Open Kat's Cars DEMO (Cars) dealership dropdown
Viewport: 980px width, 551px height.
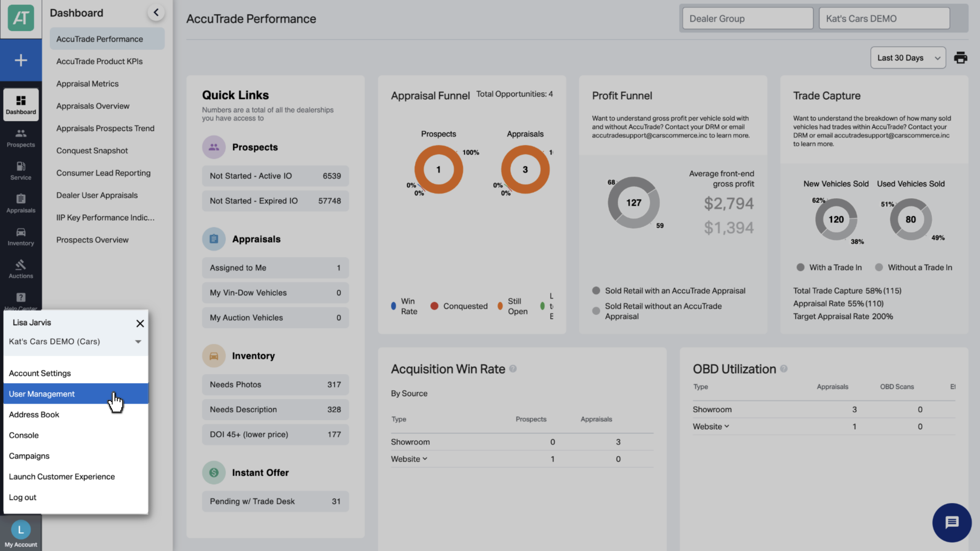[75, 341]
